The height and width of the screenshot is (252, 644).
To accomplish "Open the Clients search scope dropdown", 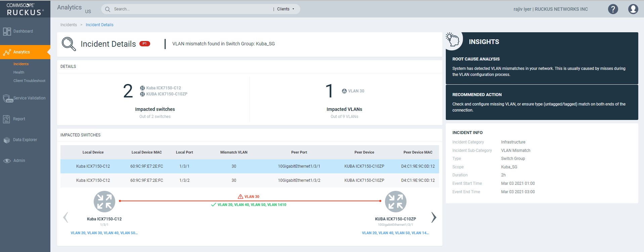I will click(286, 9).
